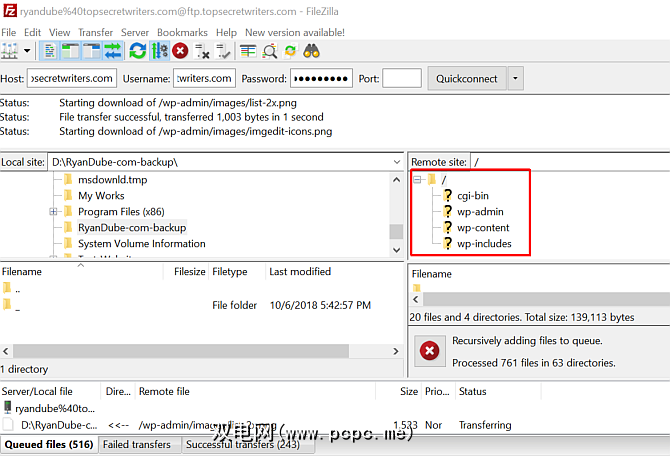Screen dimensions: 670x456
Task: Click the Host input field
Action: click(72, 78)
